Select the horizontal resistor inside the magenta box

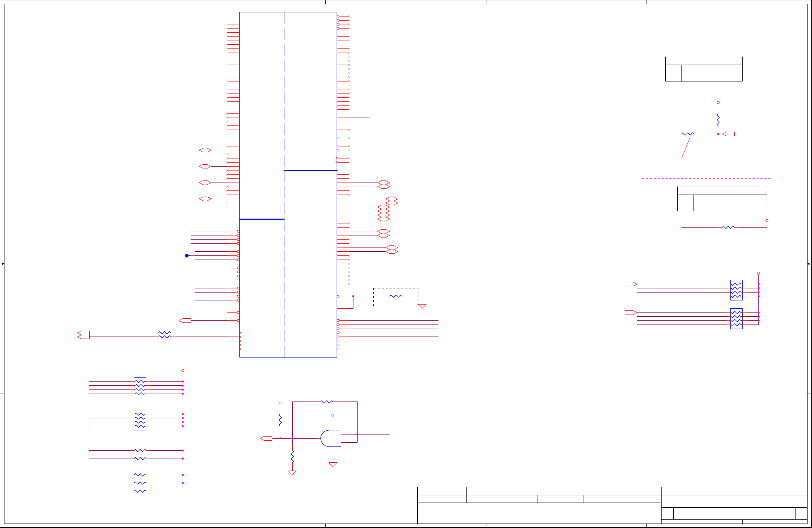pyautogui.click(x=688, y=134)
